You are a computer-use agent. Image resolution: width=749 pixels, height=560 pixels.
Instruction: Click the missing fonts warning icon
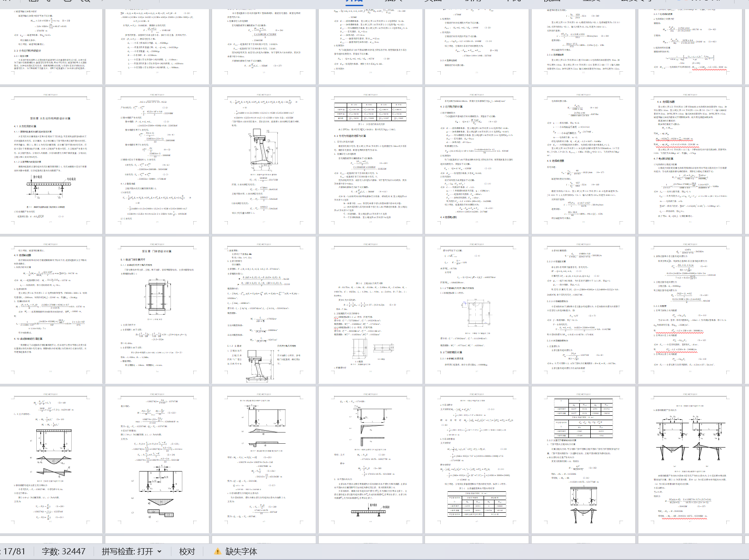[x=217, y=551]
